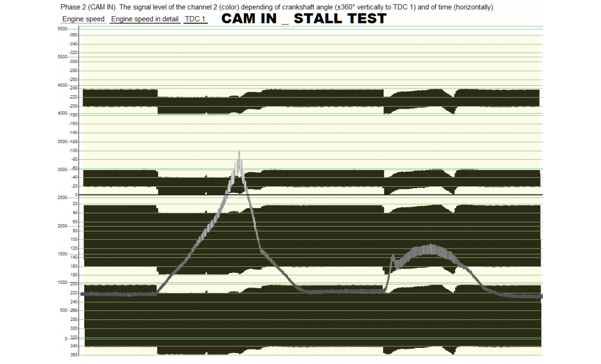Click the 2000 RPM axis label
Screen dimensions: 601x364
[x=62, y=226]
